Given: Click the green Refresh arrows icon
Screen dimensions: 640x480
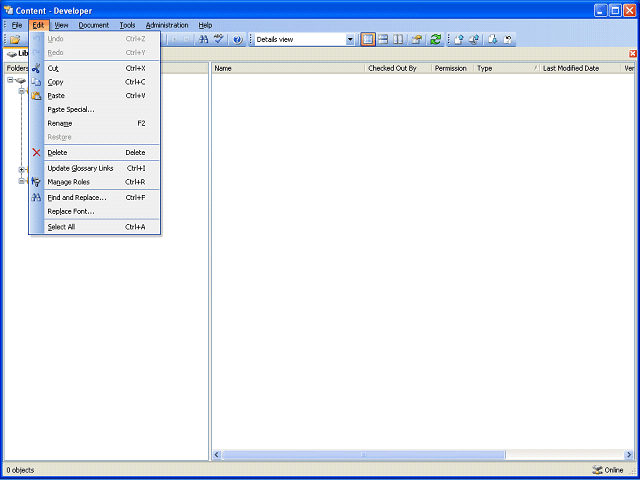Looking at the screenshot, I should tap(436, 40).
